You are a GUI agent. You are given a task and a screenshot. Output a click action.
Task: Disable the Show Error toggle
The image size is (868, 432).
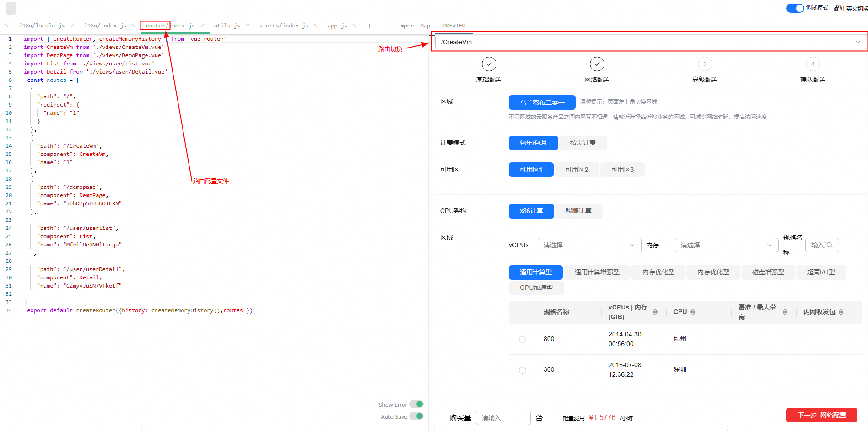416,404
